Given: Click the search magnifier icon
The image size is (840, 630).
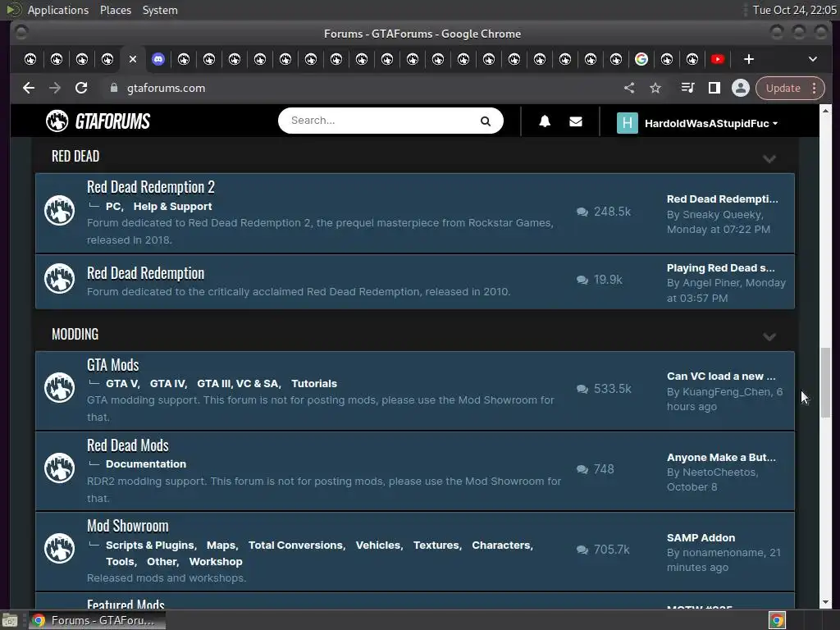Looking at the screenshot, I should 486,121.
